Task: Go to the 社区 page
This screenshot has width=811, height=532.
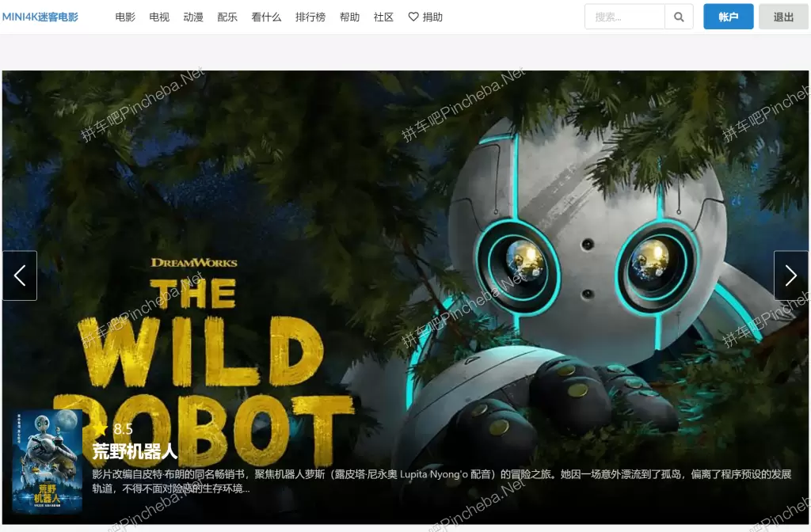Action: 384,17
